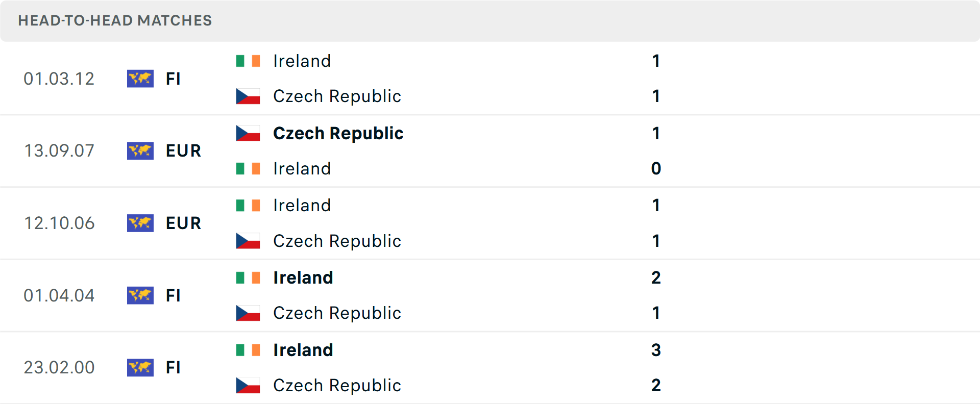This screenshot has height=404, width=980.
Task: Click the globe icon beside the 23.02.00 match
Action: [x=140, y=367]
